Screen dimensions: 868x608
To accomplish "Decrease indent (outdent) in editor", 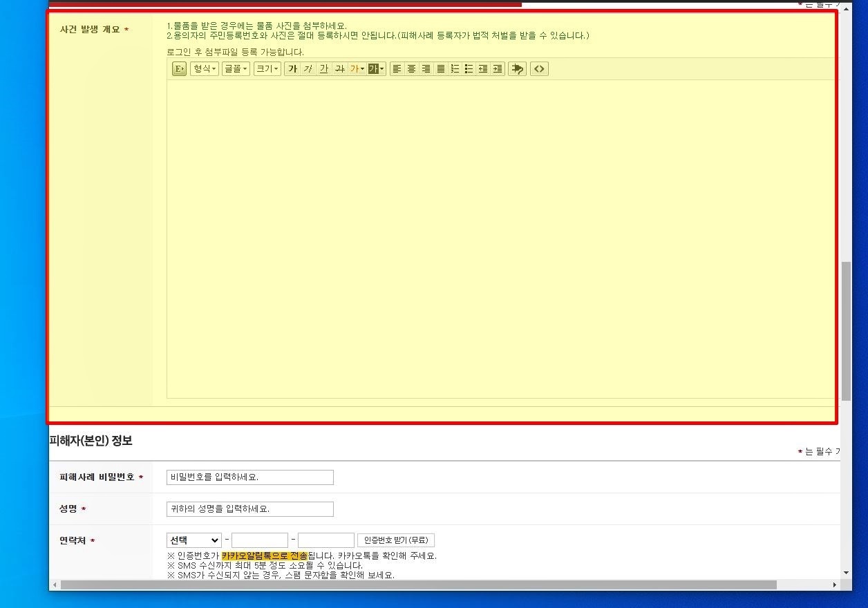I will point(483,68).
